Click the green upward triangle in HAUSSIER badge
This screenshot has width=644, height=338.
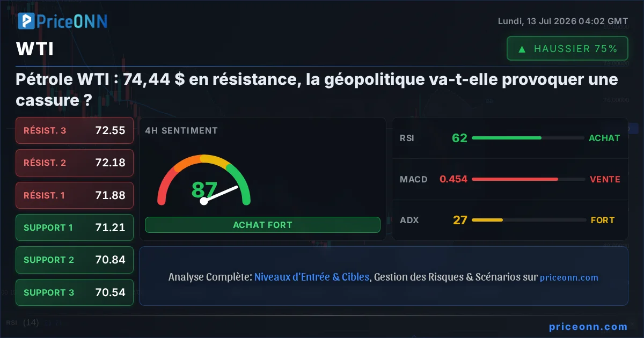coord(522,49)
